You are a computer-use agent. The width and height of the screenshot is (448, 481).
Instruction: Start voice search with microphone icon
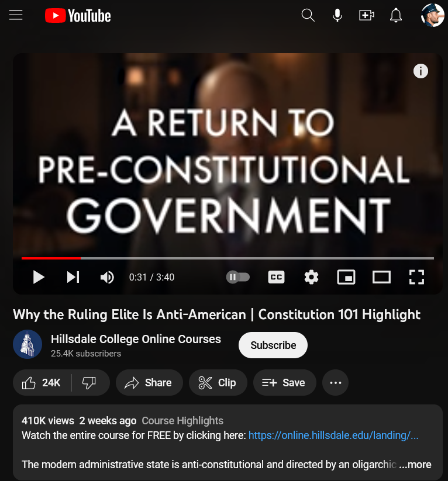pos(337,15)
